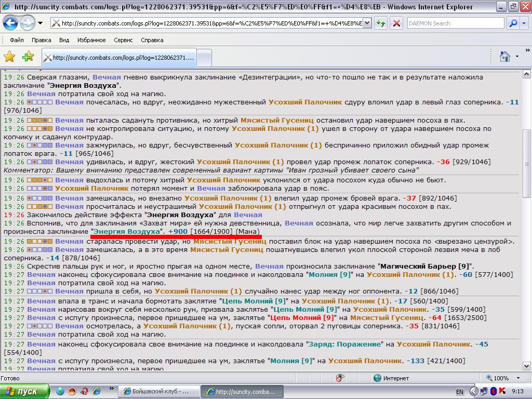Open the Избранное menu
The width and height of the screenshot is (532, 399).
pos(91,40)
